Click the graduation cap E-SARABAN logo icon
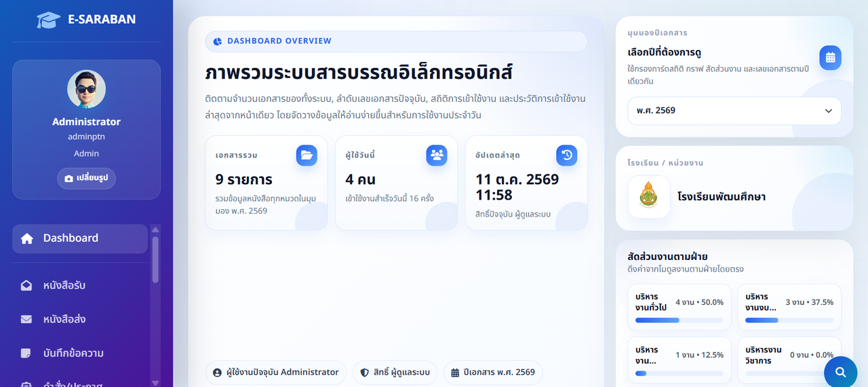 (48, 19)
